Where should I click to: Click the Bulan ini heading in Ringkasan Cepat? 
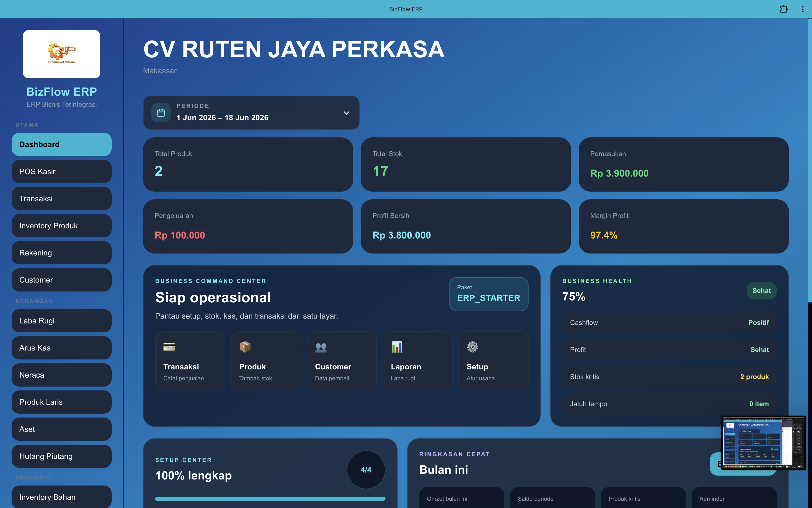click(x=444, y=469)
